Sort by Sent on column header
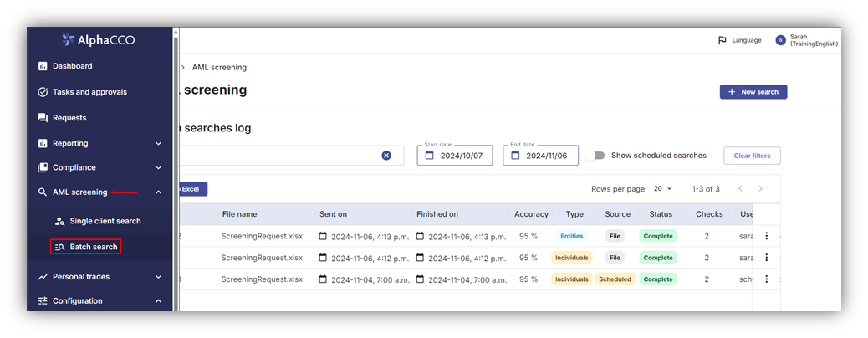The image size is (868, 338). pyautogui.click(x=334, y=214)
